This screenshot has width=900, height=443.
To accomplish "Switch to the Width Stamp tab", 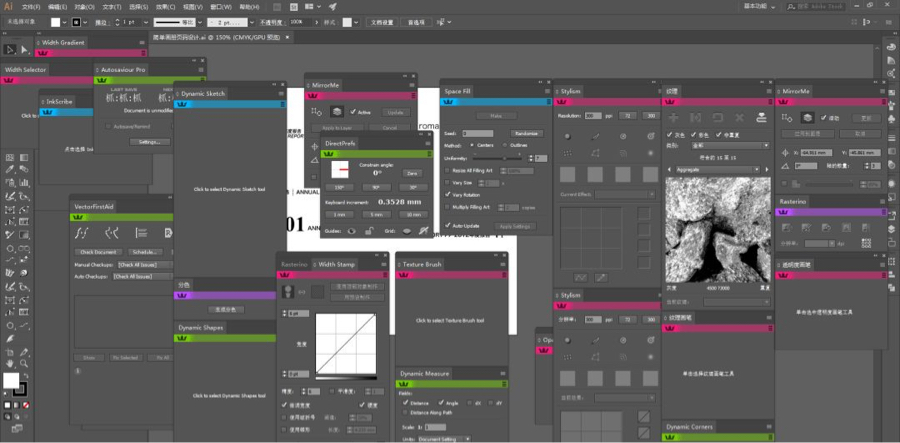I will [x=336, y=264].
